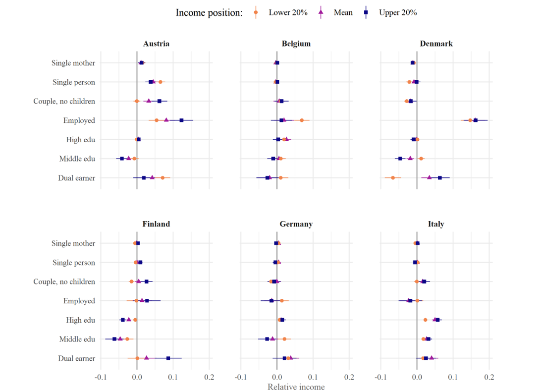The image size is (540, 392).
Task: Click Austria's Couple, no children orange circle
Action: tap(137, 101)
